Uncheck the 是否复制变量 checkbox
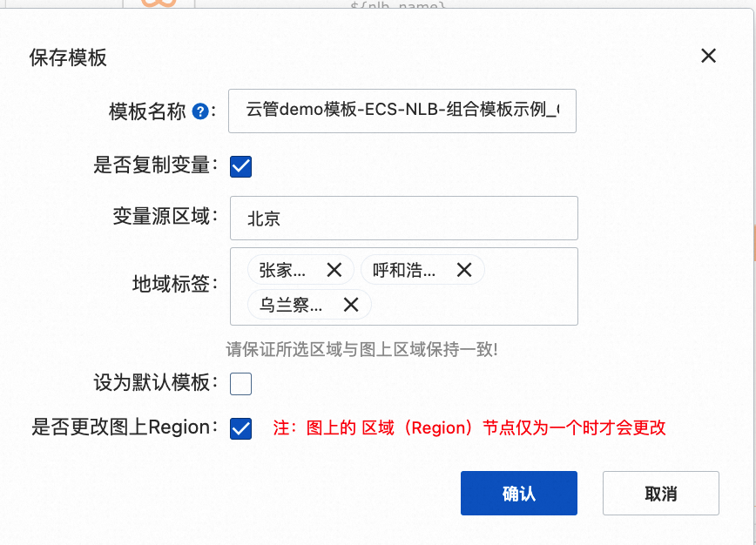756x545 pixels. (x=240, y=167)
